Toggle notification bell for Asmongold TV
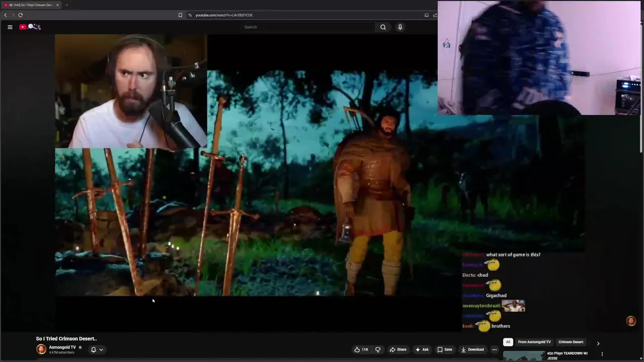The image size is (644, 362). click(x=93, y=349)
